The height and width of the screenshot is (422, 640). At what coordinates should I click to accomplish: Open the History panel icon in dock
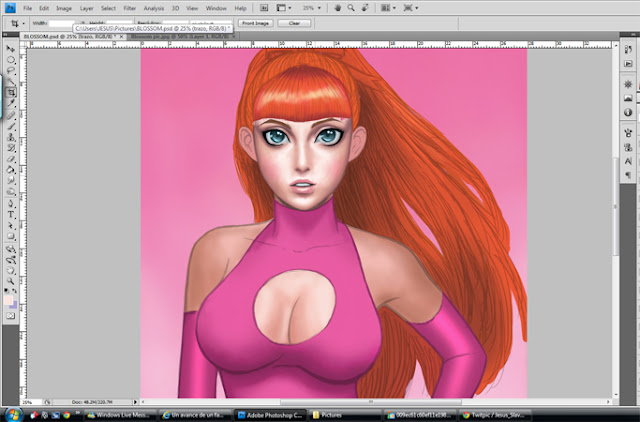pos(628,49)
